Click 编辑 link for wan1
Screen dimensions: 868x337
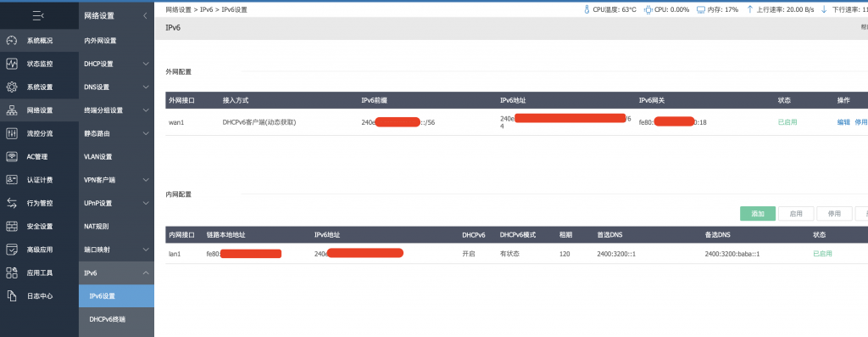[843, 122]
